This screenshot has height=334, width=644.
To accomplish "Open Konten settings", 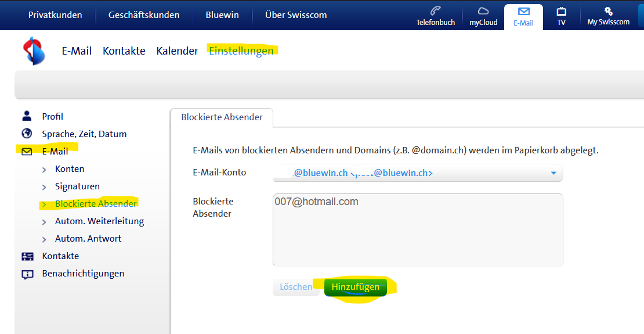I will point(70,169).
